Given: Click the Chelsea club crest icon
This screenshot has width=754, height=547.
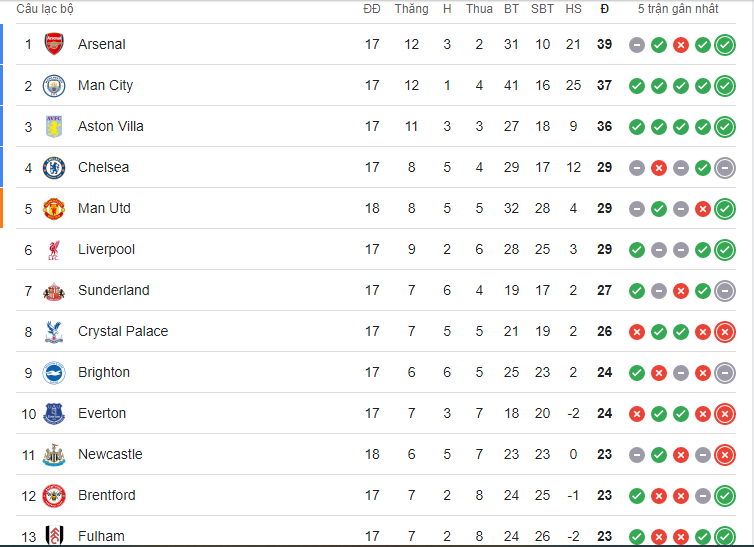Looking at the screenshot, I should [54, 167].
